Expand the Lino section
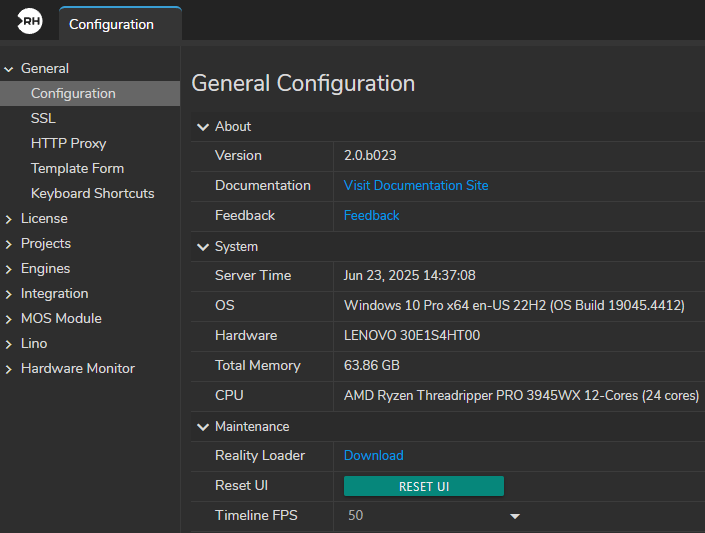The height and width of the screenshot is (533, 705). point(9,343)
